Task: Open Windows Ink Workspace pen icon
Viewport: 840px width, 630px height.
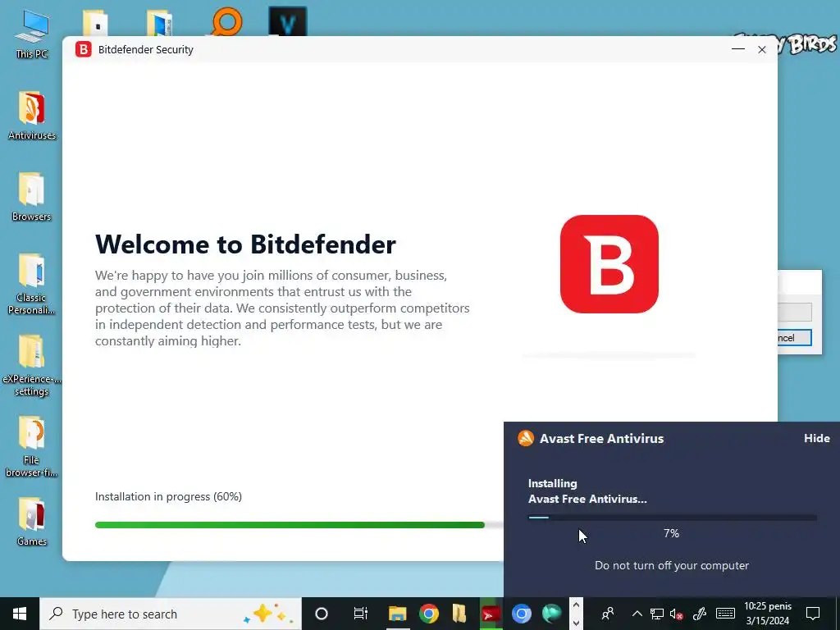Action: click(x=699, y=614)
